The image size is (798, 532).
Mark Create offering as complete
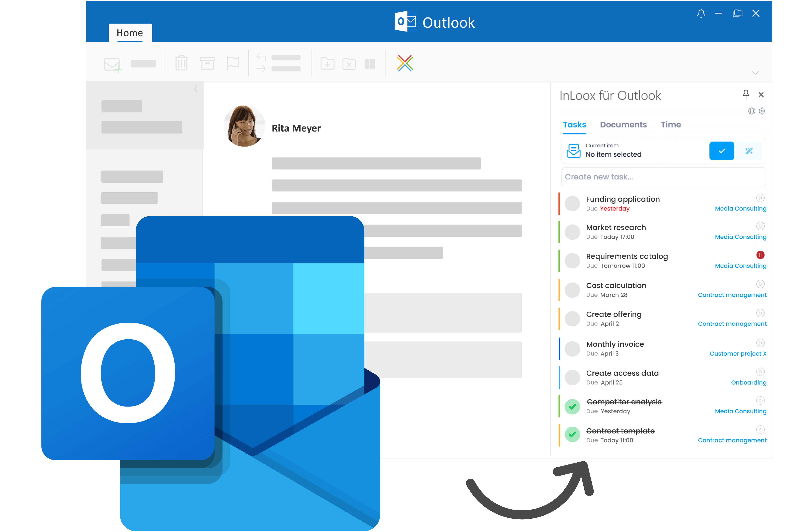(x=572, y=319)
